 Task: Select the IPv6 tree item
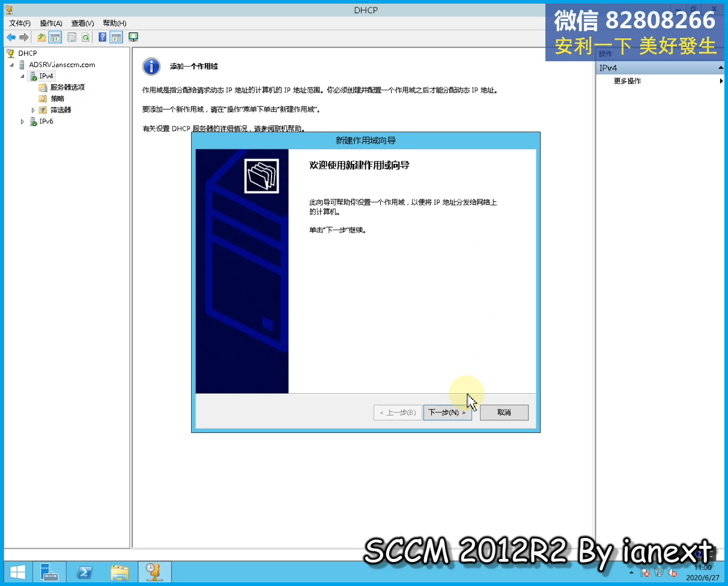[46, 121]
